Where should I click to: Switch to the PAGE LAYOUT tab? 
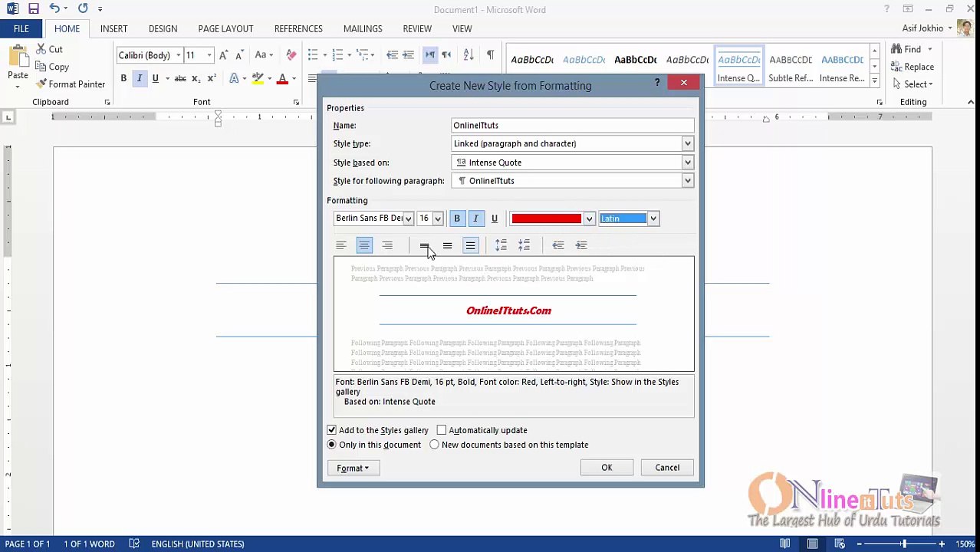point(225,28)
